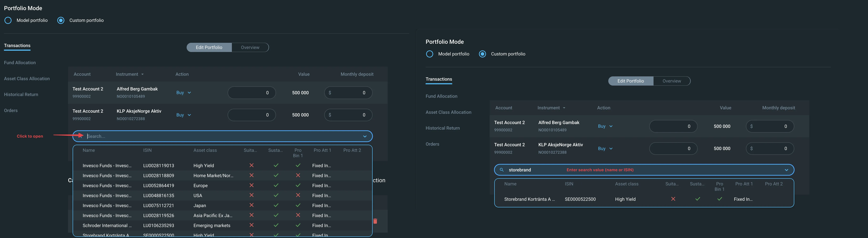Open Buy dropdown for Alfred Berg Gambak, right panel
The image size is (868, 238).
(x=605, y=126)
